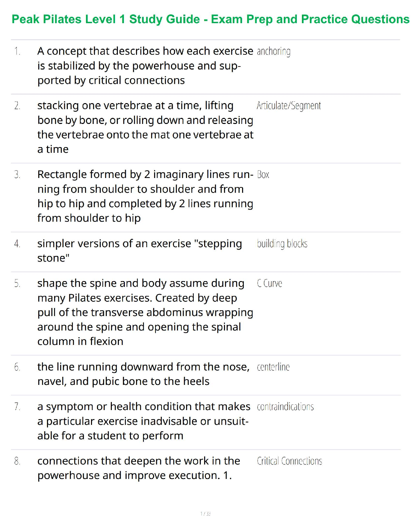Select the "Articulate/Segment" answer text
The height and width of the screenshot is (532, 411).
coord(288,106)
